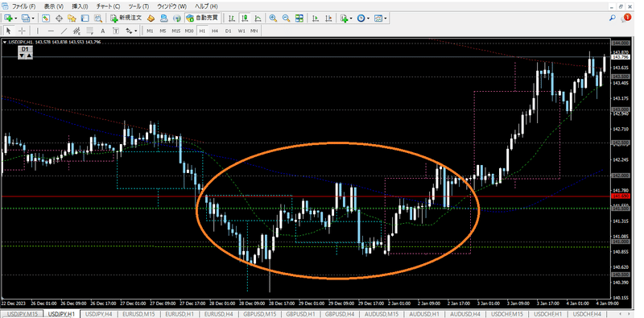The image size is (644, 318).
Task: Toggle the Data Window crosshair-target icon
Action: [59, 18]
